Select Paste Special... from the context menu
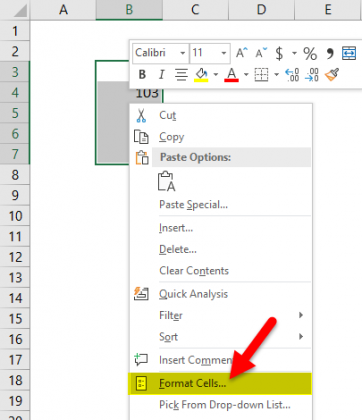Screen dimensions: 362x420 [194, 205]
